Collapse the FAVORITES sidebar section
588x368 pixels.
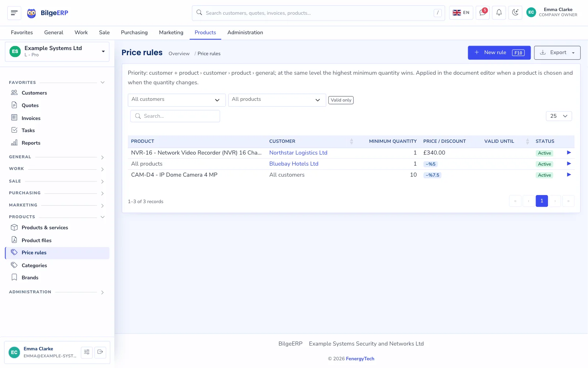pyautogui.click(x=57, y=82)
